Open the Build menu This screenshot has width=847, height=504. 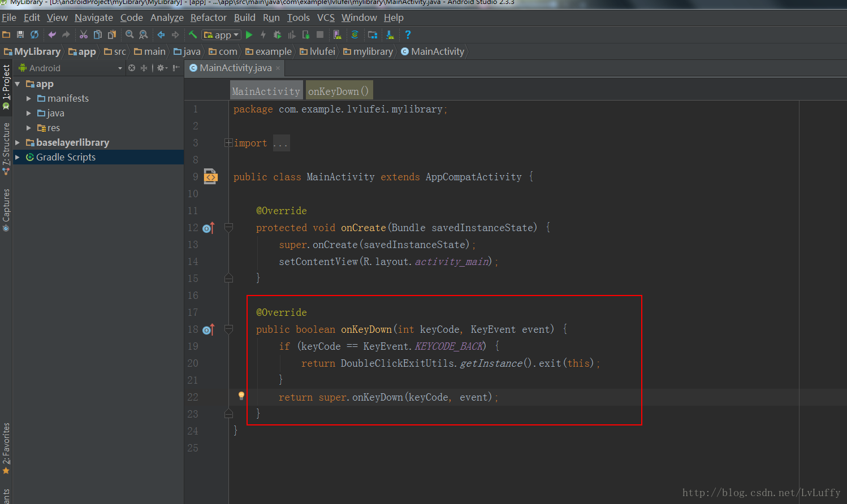tap(245, 18)
